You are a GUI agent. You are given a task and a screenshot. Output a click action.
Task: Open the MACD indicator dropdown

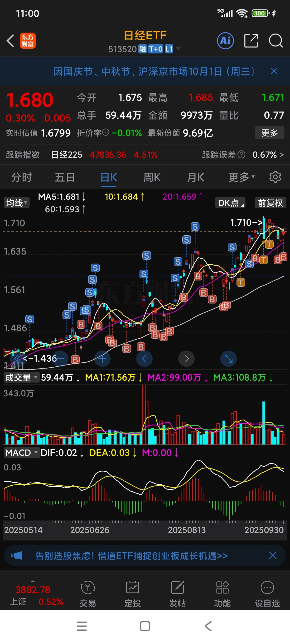(x=22, y=453)
